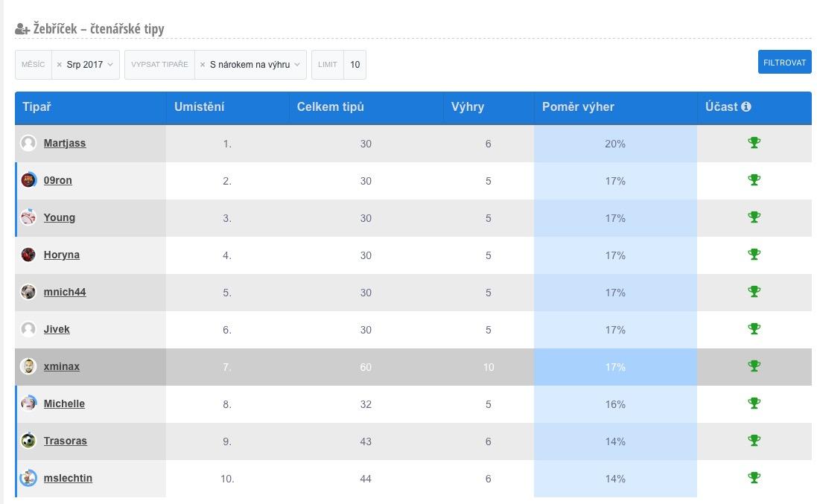Open the Měsíc month dropdown
The height and width of the screenshot is (504, 817).
coord(109,65)
